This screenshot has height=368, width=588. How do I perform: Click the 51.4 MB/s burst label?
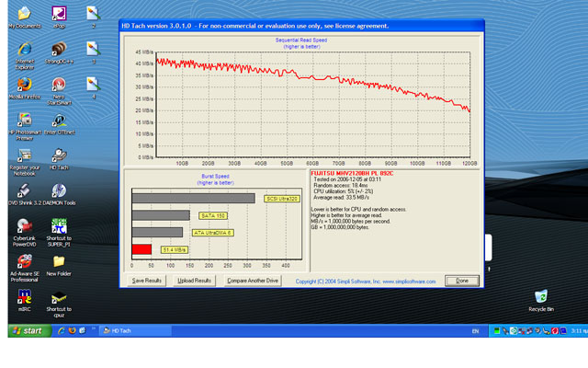point(175,249)
